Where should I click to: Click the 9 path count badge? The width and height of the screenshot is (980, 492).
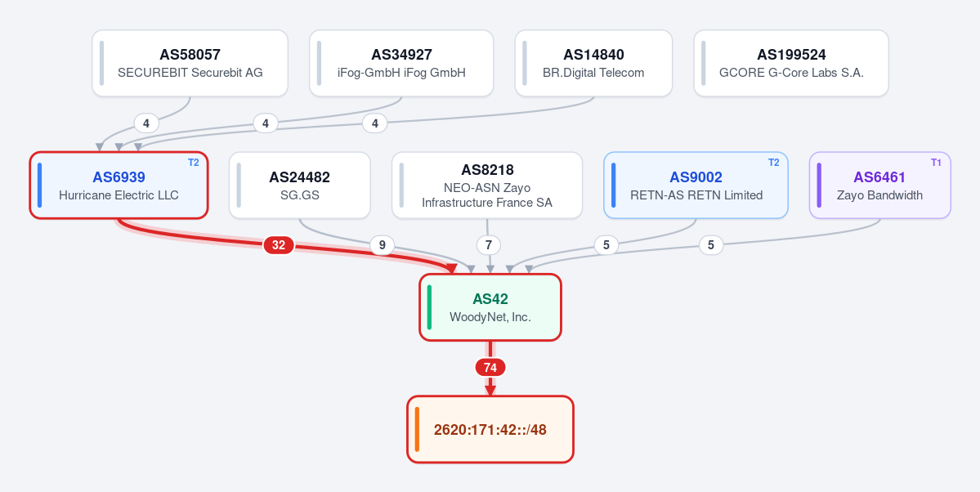pyautogui.click(x=383, y=245)
